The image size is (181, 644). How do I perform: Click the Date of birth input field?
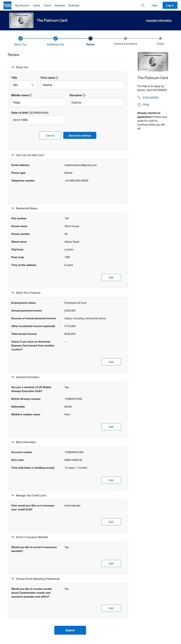[x=39, y=120]
